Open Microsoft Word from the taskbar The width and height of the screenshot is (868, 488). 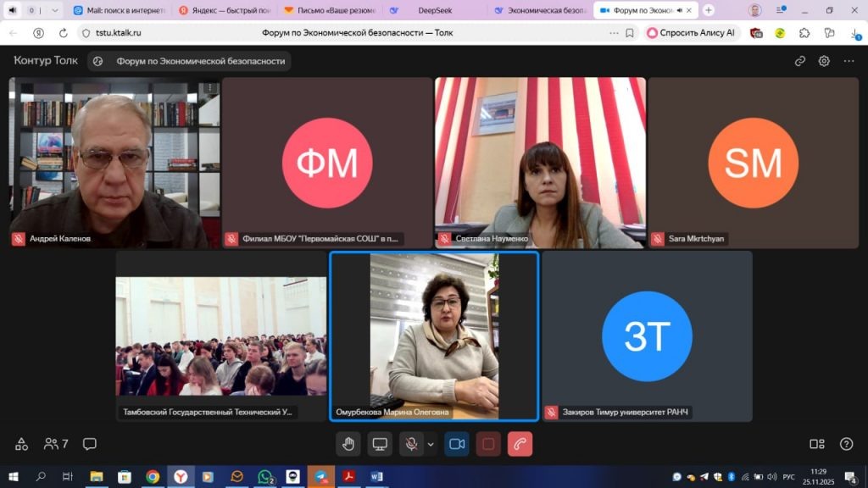(x=377, y=476)
